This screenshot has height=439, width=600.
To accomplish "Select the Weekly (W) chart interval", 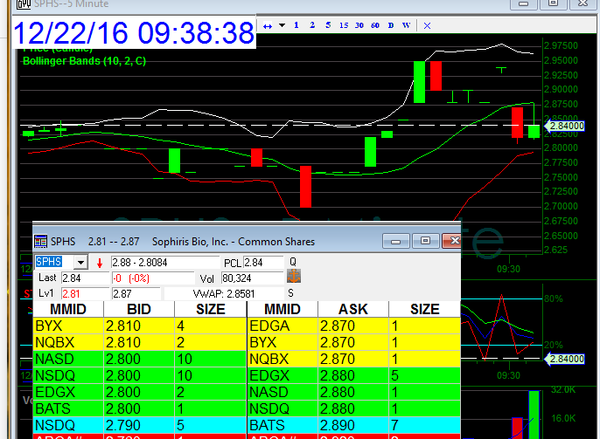I will (406, 24).
